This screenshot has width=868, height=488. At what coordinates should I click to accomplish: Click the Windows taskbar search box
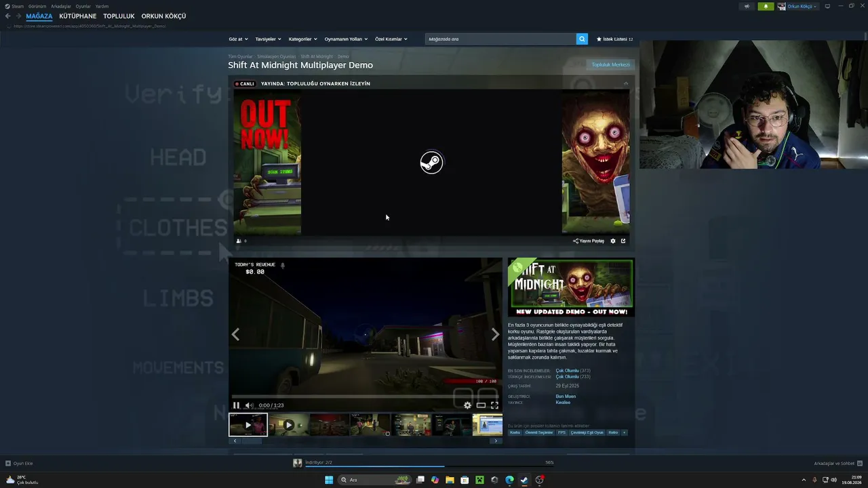coord(375,480)
